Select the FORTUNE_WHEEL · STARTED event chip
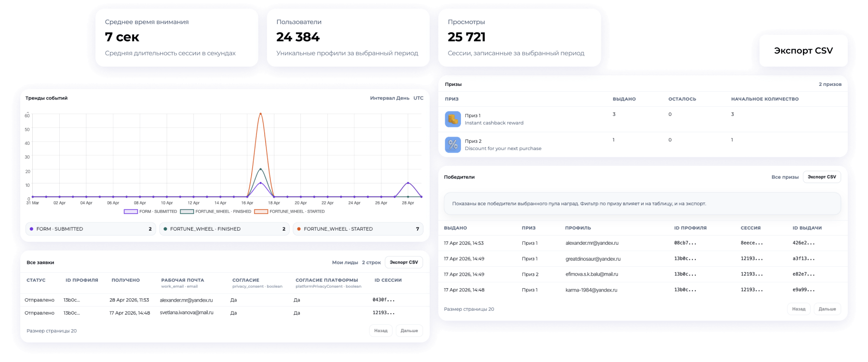This screenshot has width=868, height=362. coord(358,229)
